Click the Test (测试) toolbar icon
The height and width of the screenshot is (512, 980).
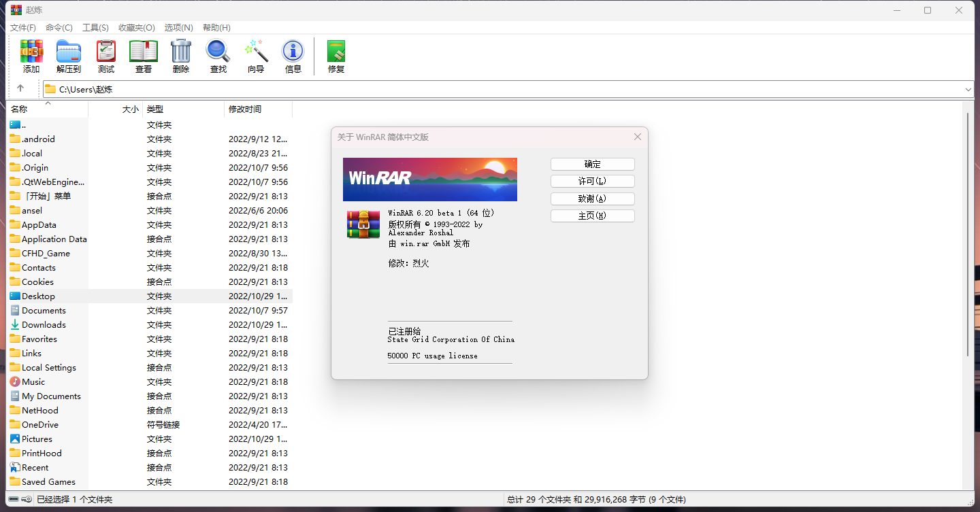[x=106, y=51]
